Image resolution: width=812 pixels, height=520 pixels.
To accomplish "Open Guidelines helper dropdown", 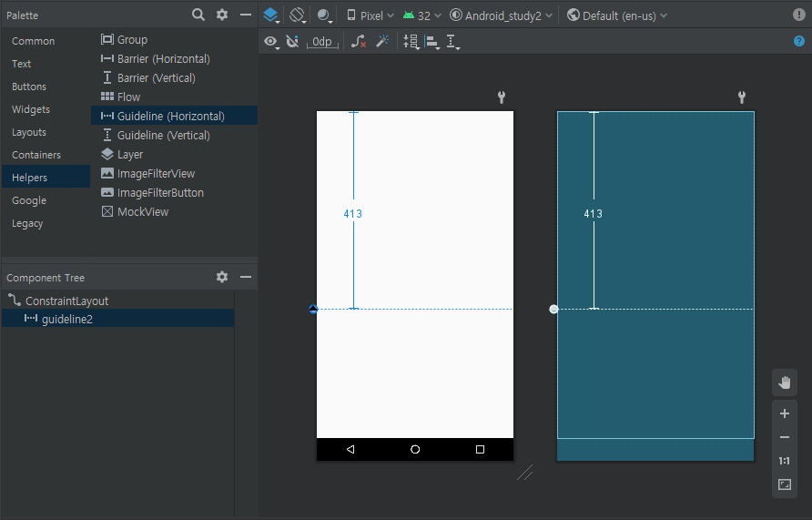I will coord(453,41).
